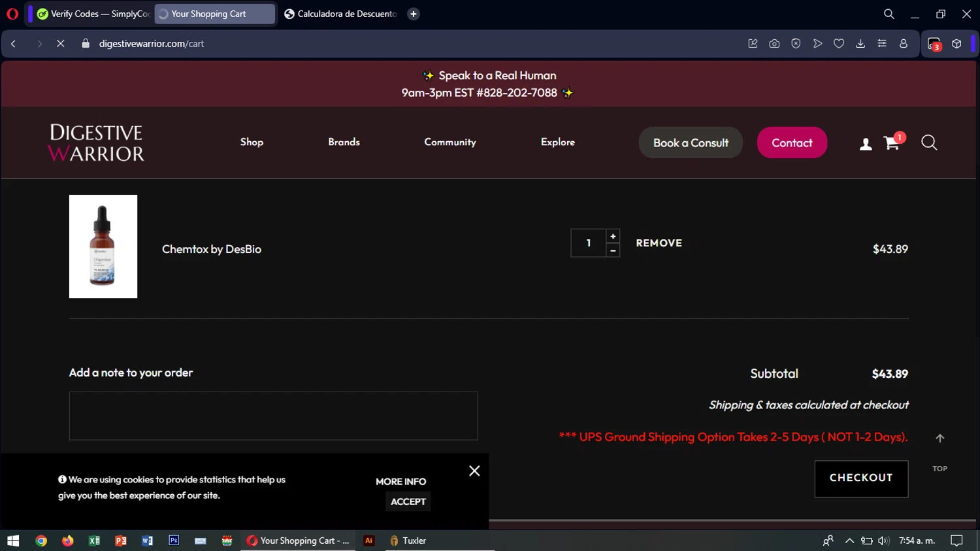The height and width of the screenshot is (551, 980).
Task: Click the Digestive Warrior logo
Action: pyautogui.click(x=96, y=142)
